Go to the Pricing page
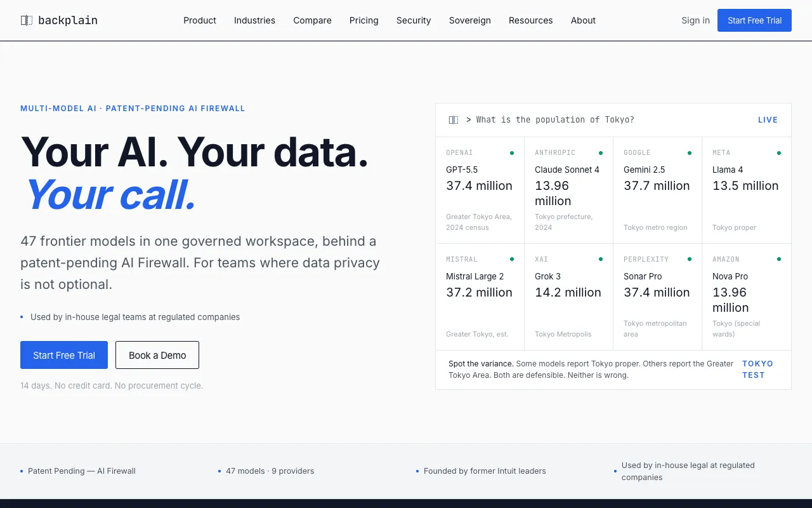Image resolution: width=812 pixels, height=508 pixels. (x=364, y=20)
